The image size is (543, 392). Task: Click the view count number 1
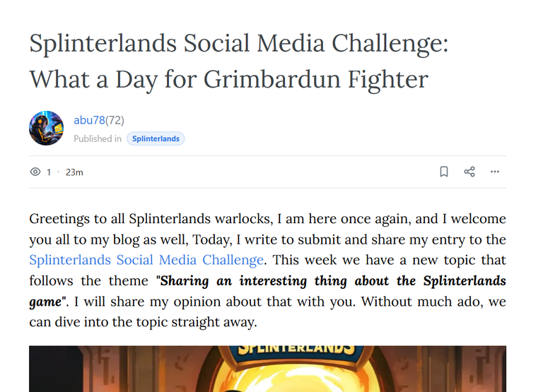pyautogui.click(x=49, y=172)
